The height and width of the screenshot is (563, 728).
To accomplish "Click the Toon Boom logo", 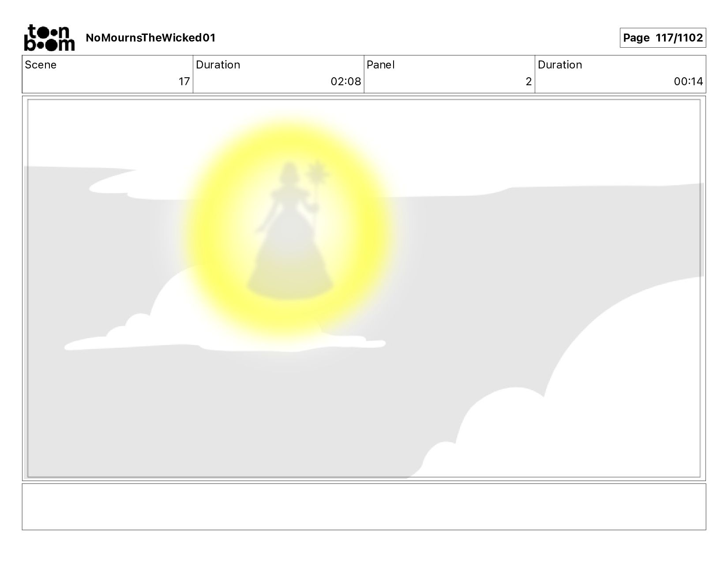I will 49,38.
